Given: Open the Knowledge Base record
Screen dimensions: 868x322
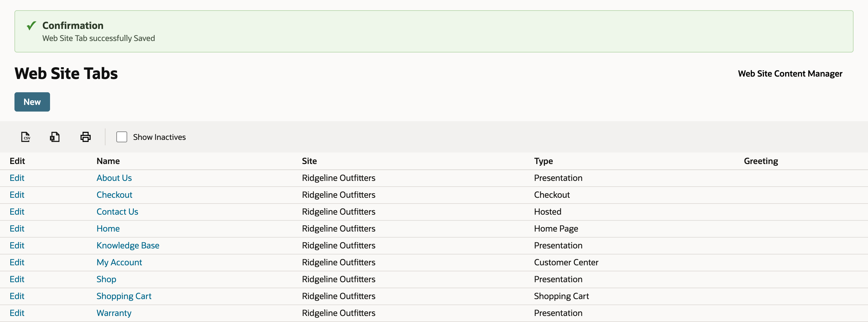Looking at the screenshot, I should coord(128,245).
